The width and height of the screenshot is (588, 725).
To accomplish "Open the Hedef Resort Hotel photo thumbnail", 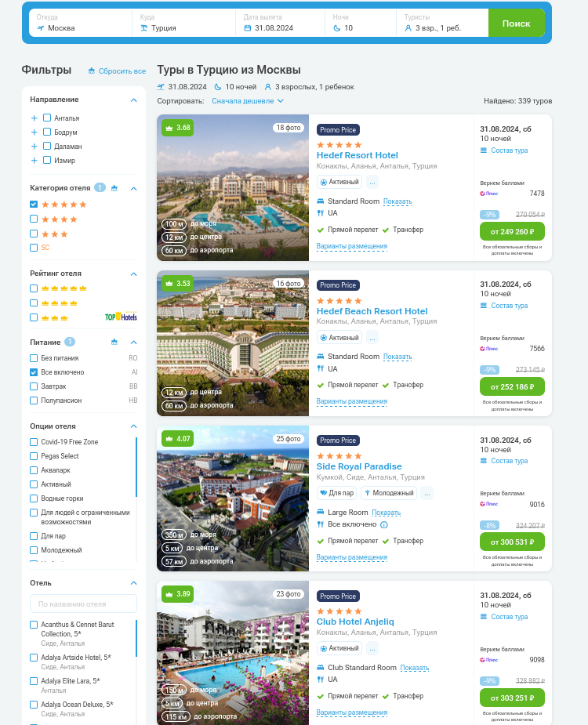I will (x=233, y=188).
